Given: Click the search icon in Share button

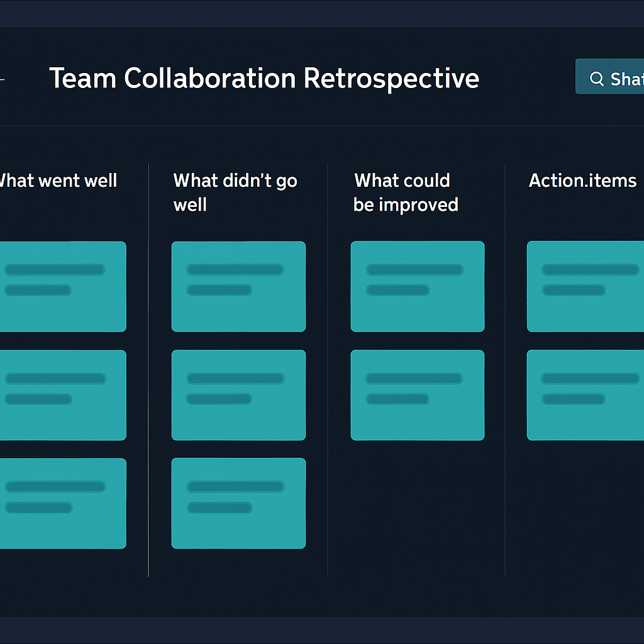Looking at the screenshot, I should [596, 79].
